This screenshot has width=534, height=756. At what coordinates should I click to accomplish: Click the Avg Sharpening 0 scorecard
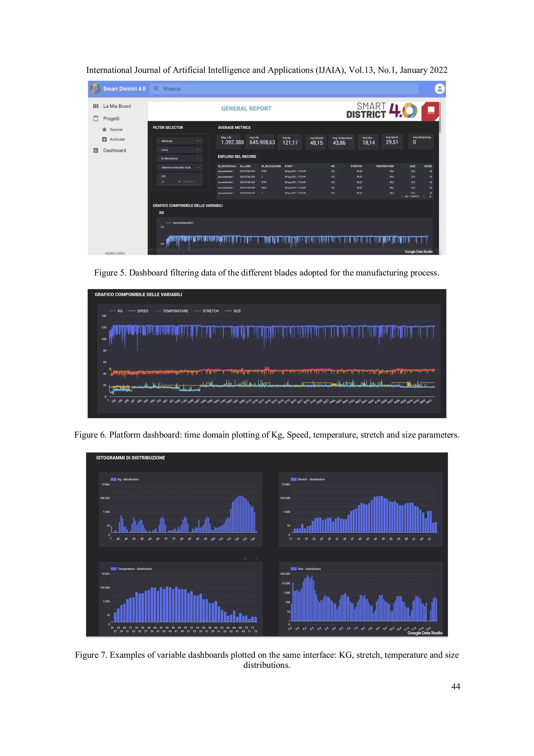(x=421, y=141)
